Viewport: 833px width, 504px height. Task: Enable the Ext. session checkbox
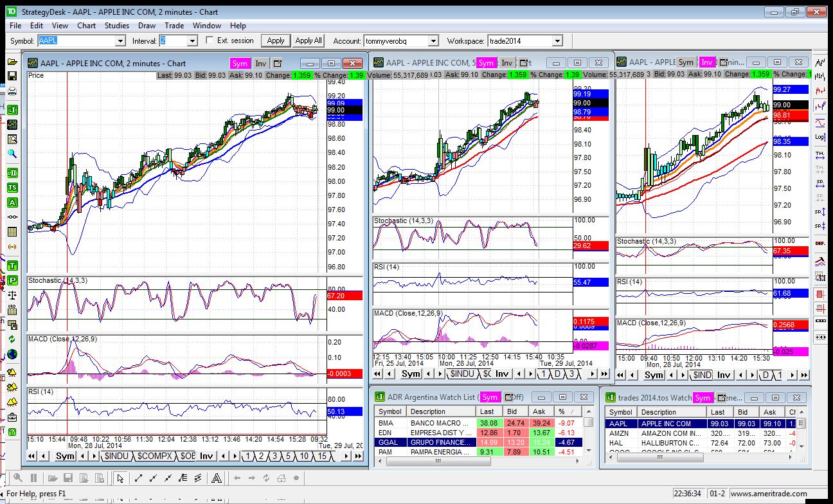click(x=210, y=40)
